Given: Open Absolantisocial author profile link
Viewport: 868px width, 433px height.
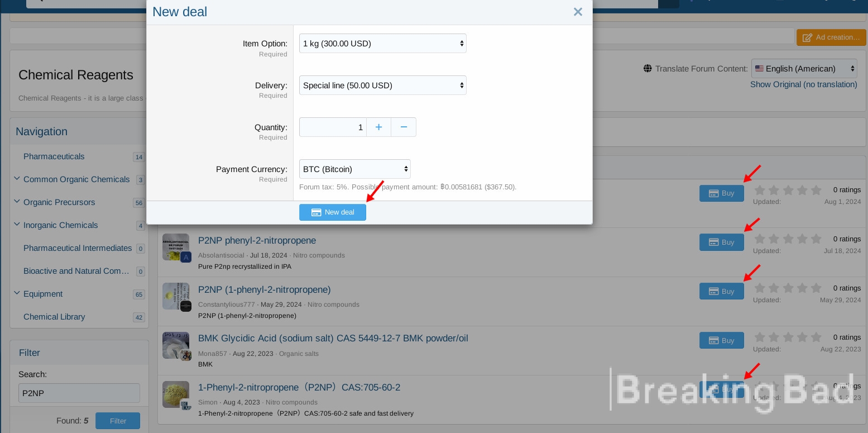Looking at the screenshot, I should [x=221, y=255].
